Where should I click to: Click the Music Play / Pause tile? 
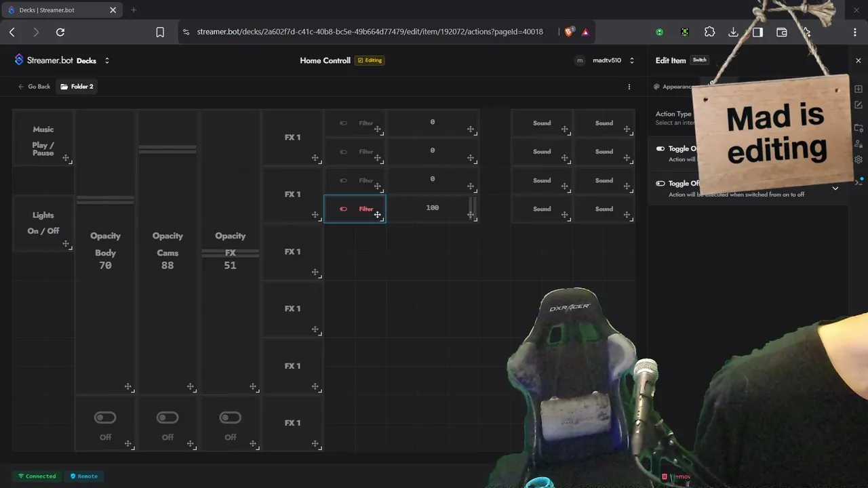(43, 138)
